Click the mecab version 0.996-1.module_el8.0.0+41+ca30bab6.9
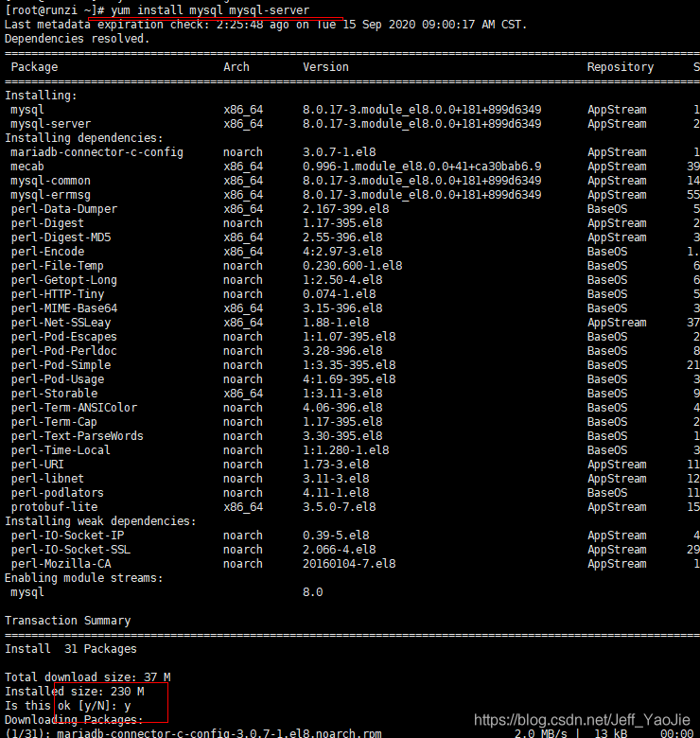 (422, 167)
